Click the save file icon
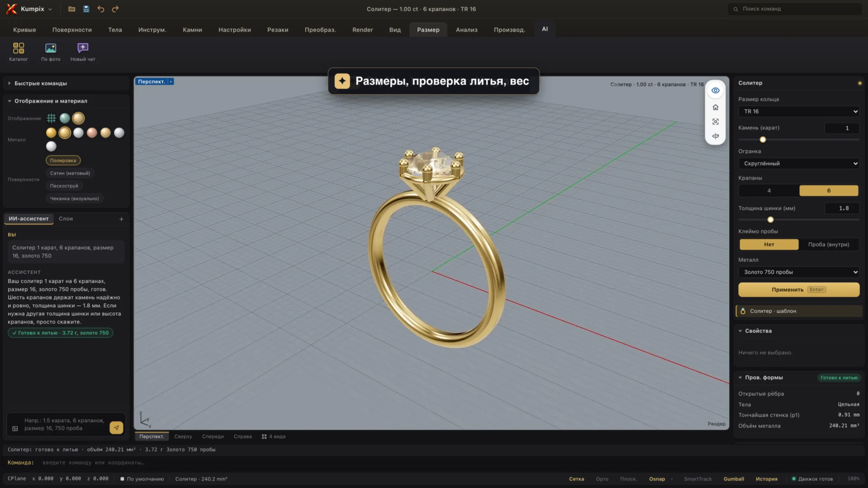Image resolution: width=868 pixels, height=488 pixels. (x=86, y=9)
